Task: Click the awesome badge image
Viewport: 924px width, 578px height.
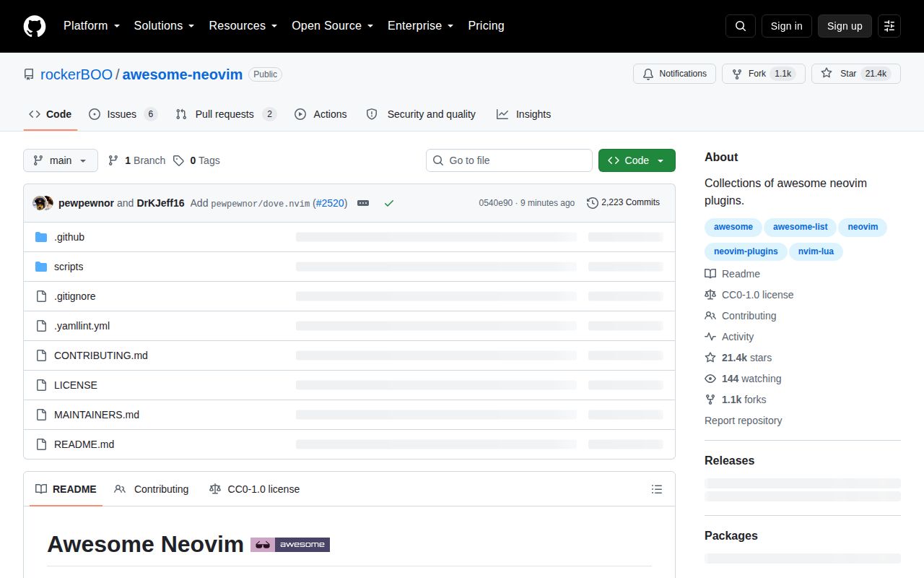Action: [x=290, y=545]
